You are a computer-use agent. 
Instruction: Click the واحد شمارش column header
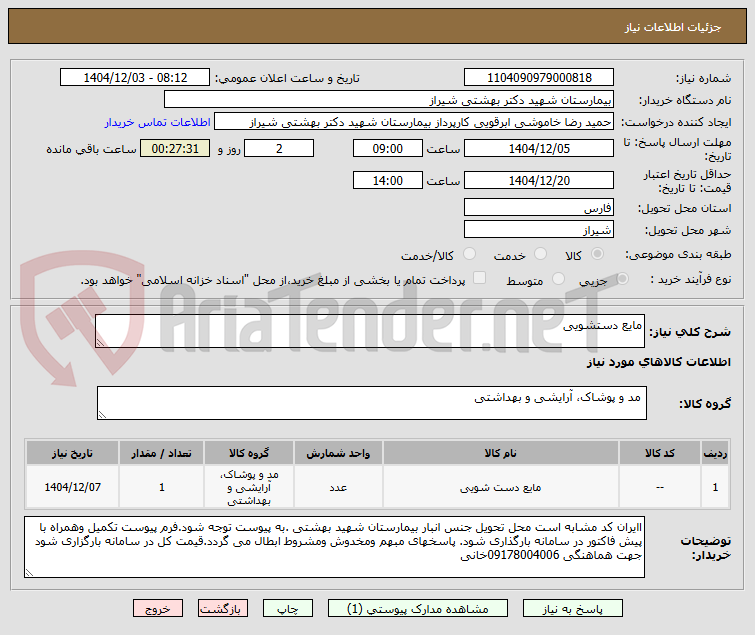tap(338, 453)
